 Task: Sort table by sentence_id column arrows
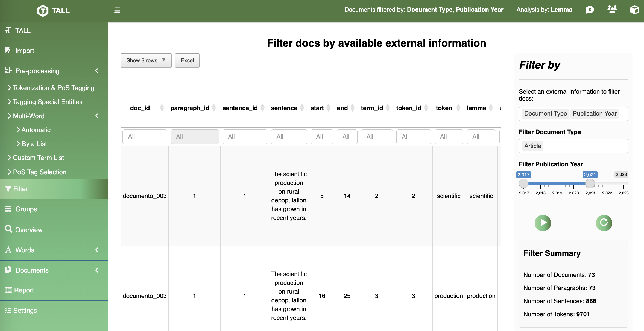[x=262, y=108]
